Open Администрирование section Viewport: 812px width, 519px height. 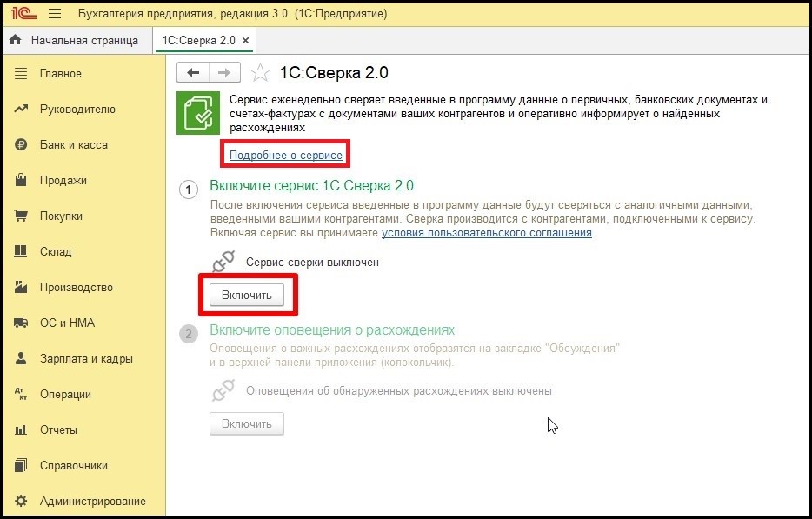click(93, 502)
